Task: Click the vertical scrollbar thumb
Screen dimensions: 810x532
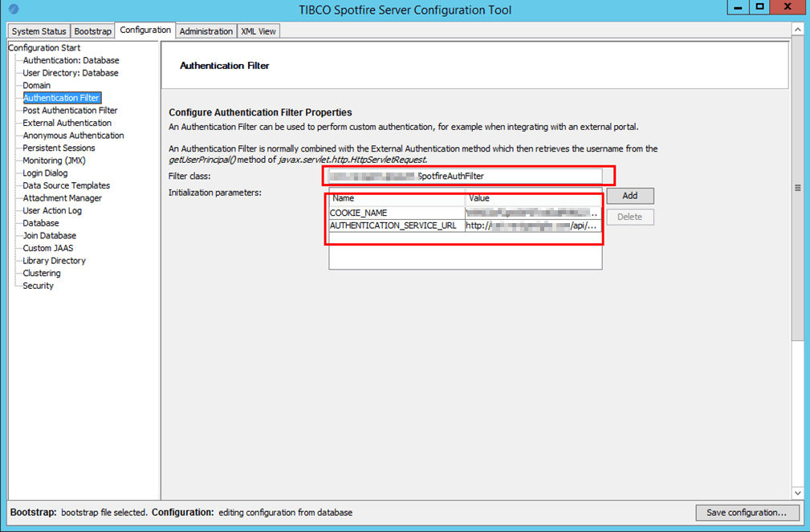Action: click(x=798, y=188)
